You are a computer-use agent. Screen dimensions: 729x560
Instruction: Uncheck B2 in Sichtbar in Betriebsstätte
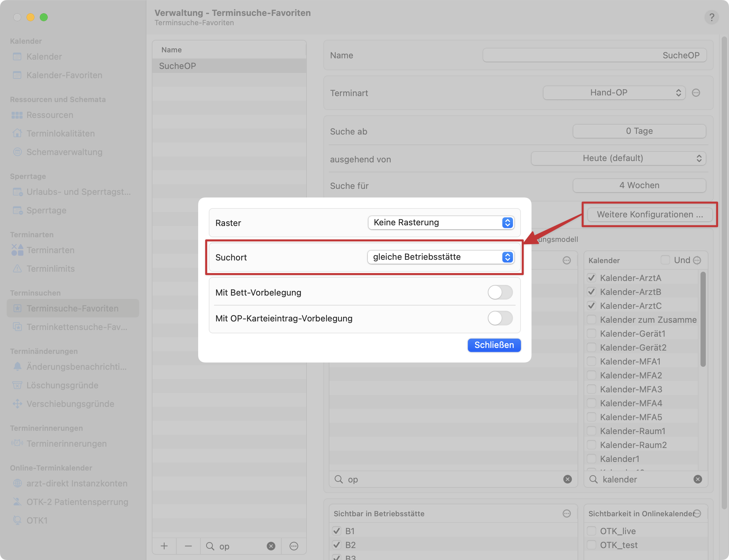(x=337, y=545)
